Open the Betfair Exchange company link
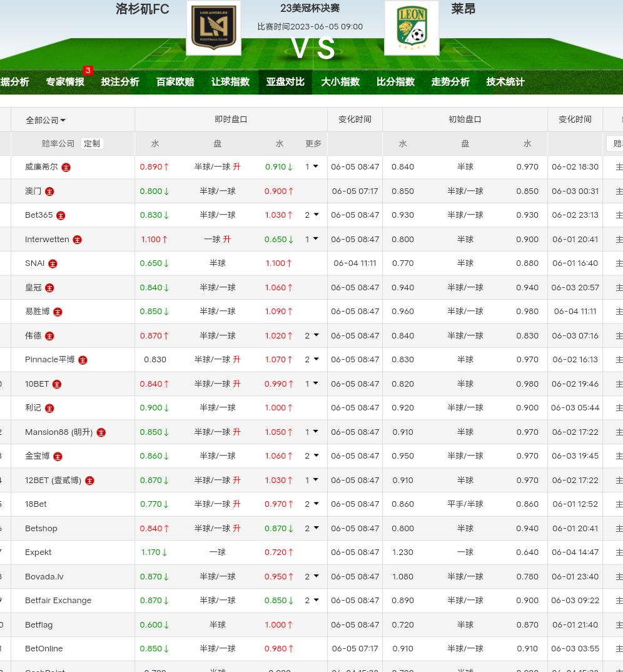 [58, 601]
